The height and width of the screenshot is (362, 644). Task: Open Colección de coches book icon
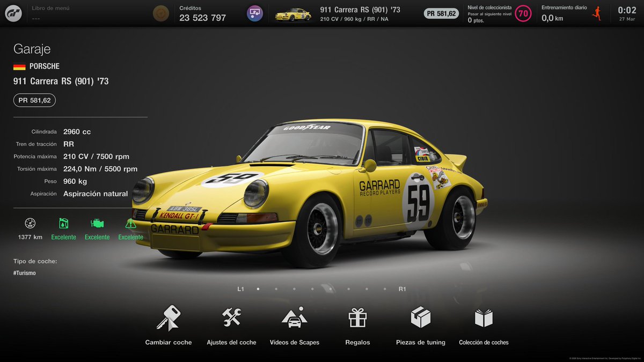tap(484, 318)
